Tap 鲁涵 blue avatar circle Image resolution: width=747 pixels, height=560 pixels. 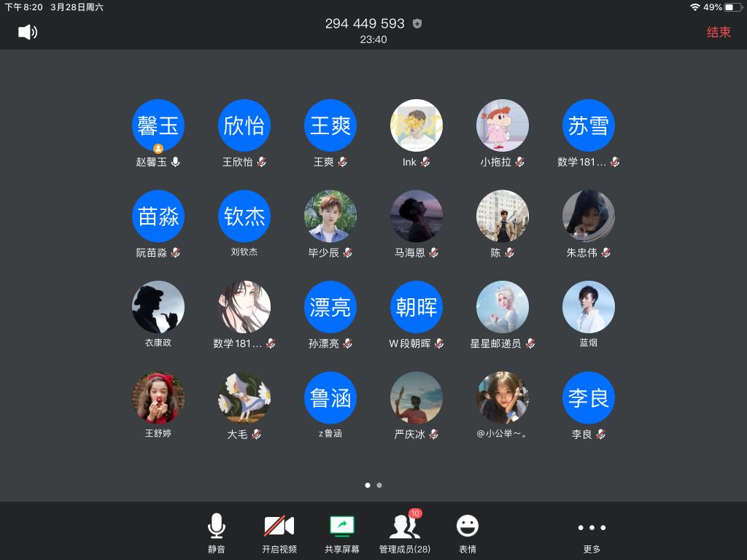click(x=330, y=398)
